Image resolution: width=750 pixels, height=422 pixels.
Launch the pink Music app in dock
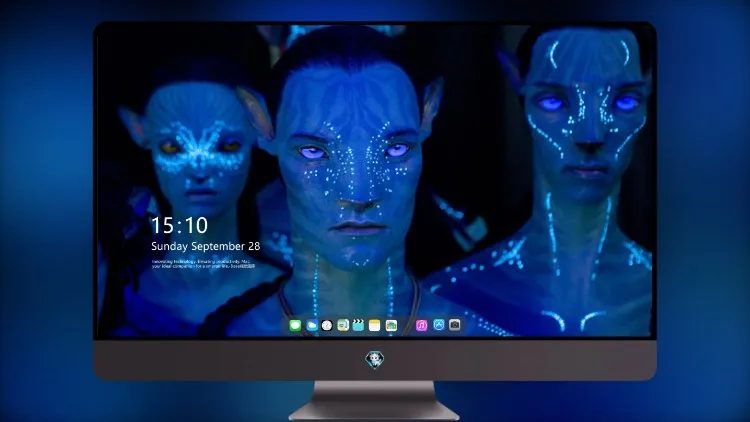[421, 325]
